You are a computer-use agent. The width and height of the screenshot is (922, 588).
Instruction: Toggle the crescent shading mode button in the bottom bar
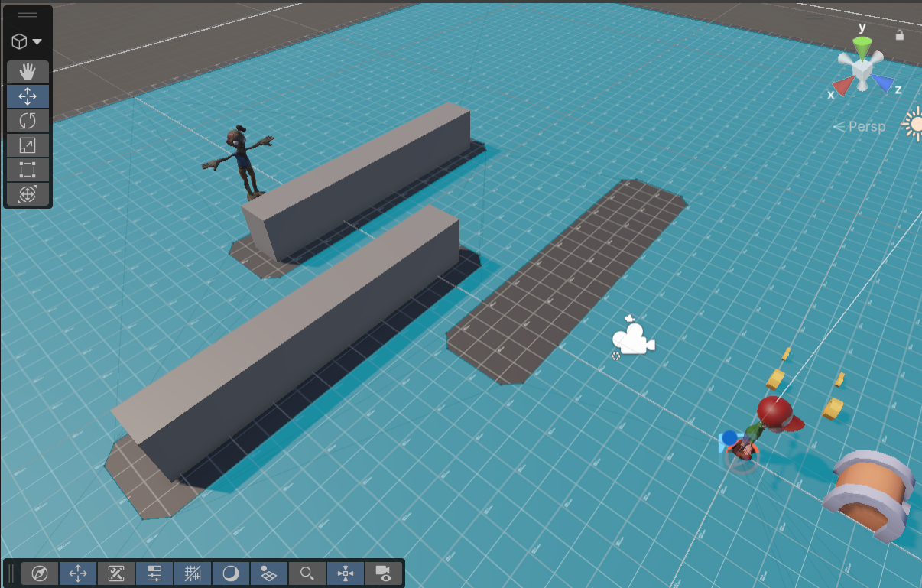(231, 573)
